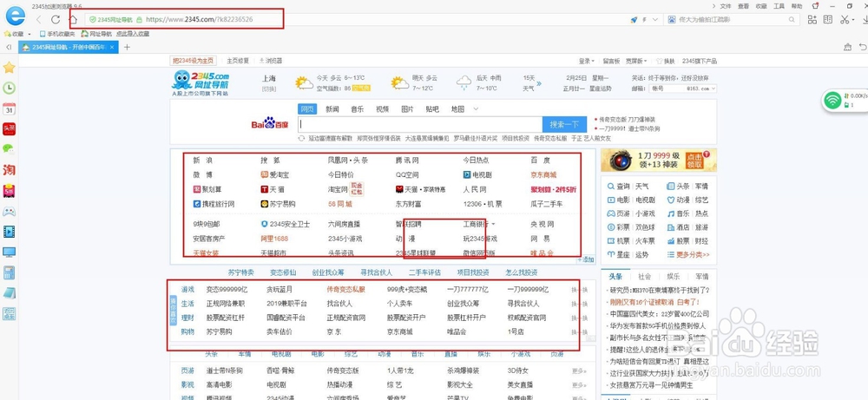The width and height of the screenshot is (868, 400).
Task: Switch to the 娱乐 news tab
Action: click(674, 276)
